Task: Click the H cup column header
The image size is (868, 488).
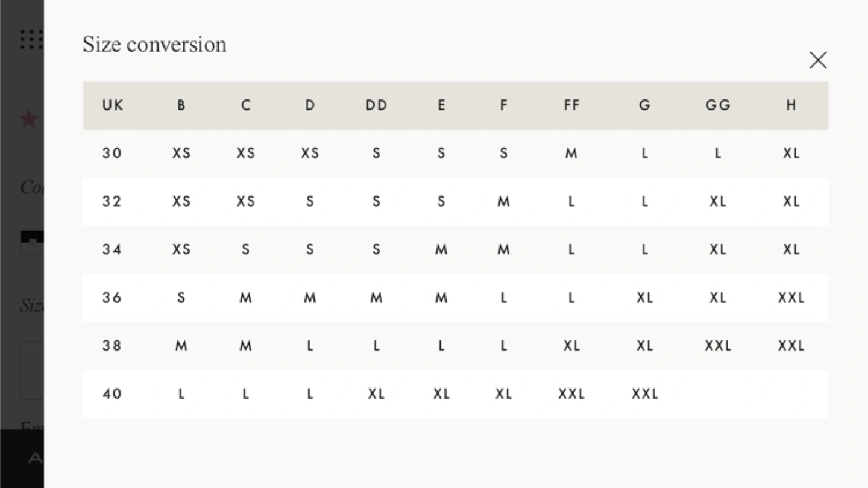Action: 791,105
